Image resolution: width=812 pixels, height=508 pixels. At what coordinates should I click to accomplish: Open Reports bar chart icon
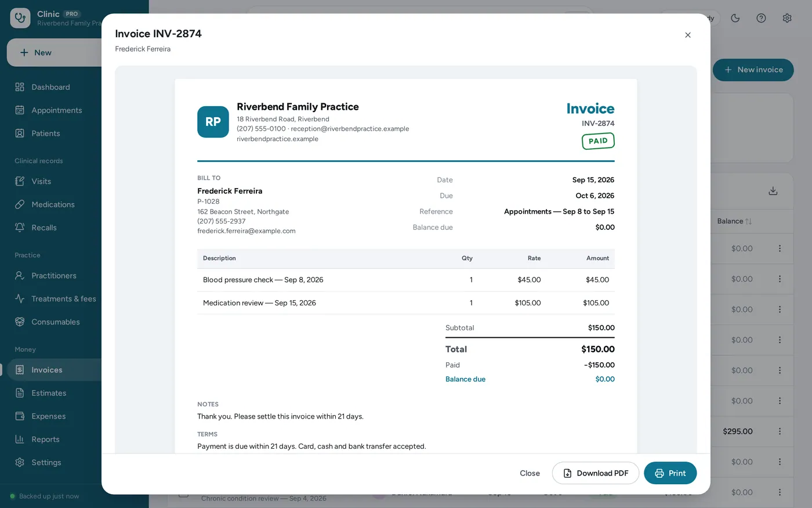pyautogui.click(x=20, y=439)
